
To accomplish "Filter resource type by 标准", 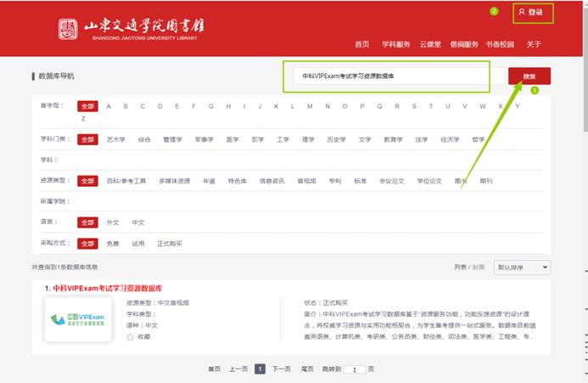I will [361, 181].
